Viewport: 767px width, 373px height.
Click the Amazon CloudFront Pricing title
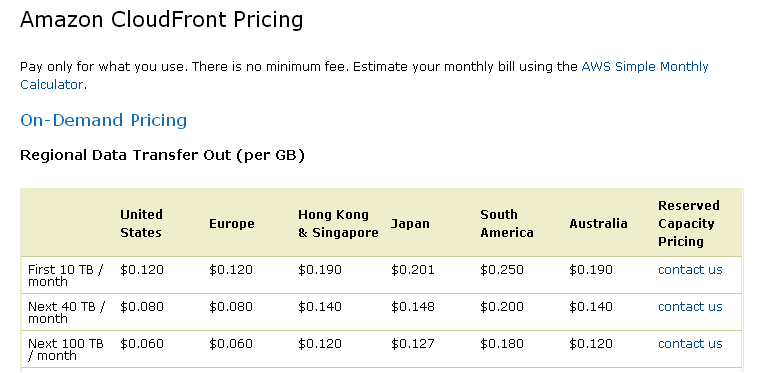pyautogui.click(x=161, y=20)
